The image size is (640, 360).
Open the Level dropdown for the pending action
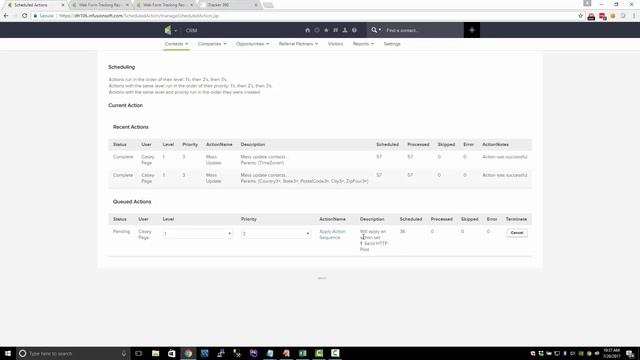pos(198,233)
